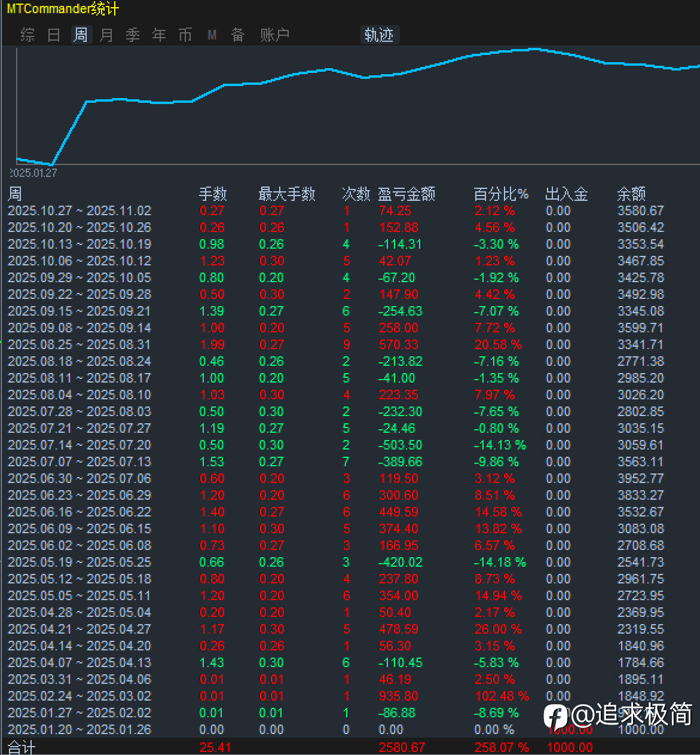
Task: Click the 手数 column header
Action: [x=213, y=194]
